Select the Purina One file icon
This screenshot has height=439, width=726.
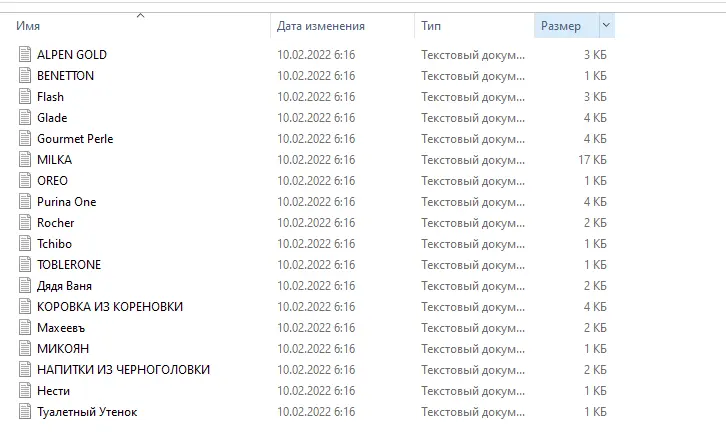pyautogui.click(x=25, y=201)
